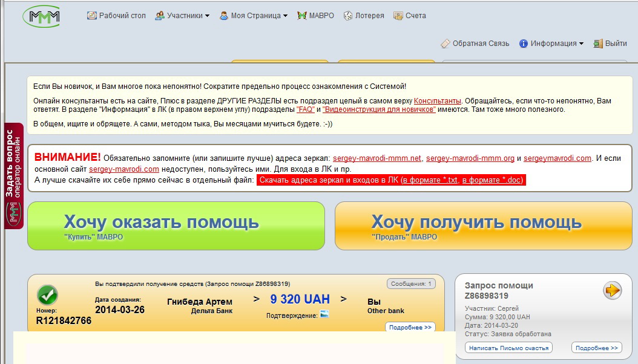This screenshot has width=638, height=364.
Task: Download mirrors in *.txt format
Action: point(430,180)
